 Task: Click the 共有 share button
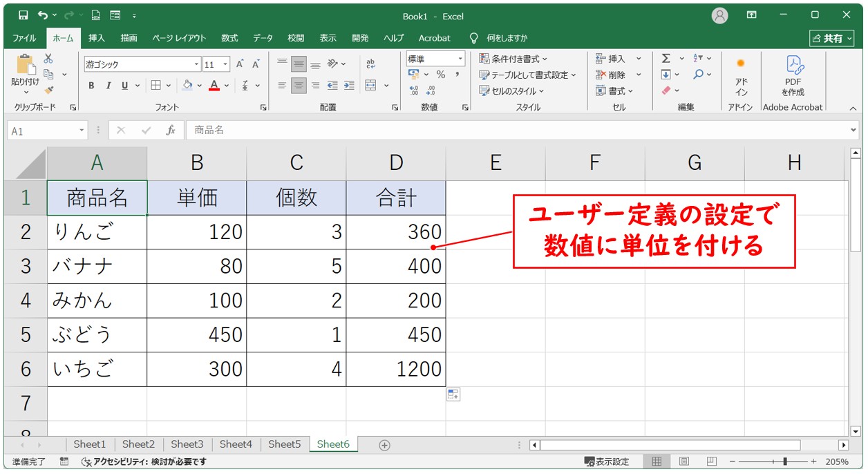827,38
